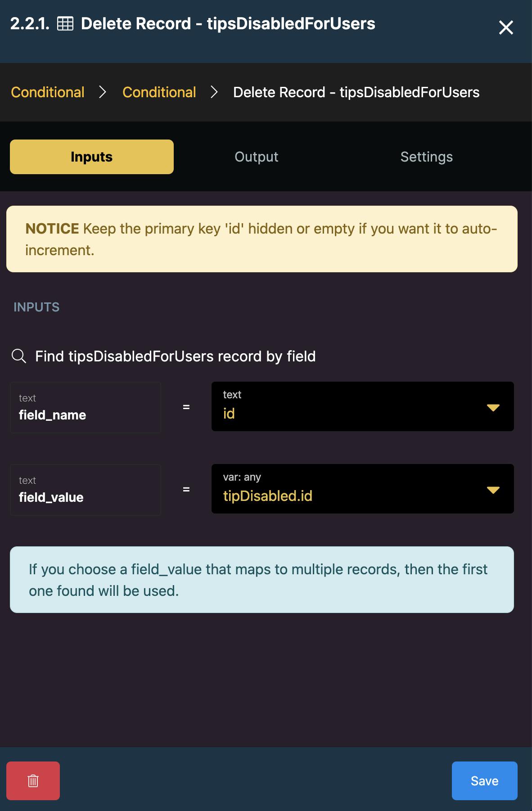The image size is (532, 811).
Task: Close the Delete Record panel
Action: point(506,27)
